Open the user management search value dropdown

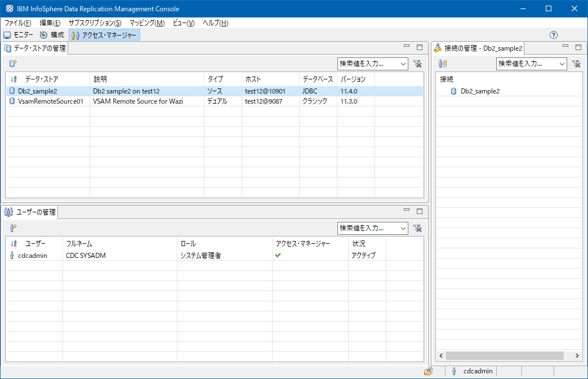pos(403,228)
